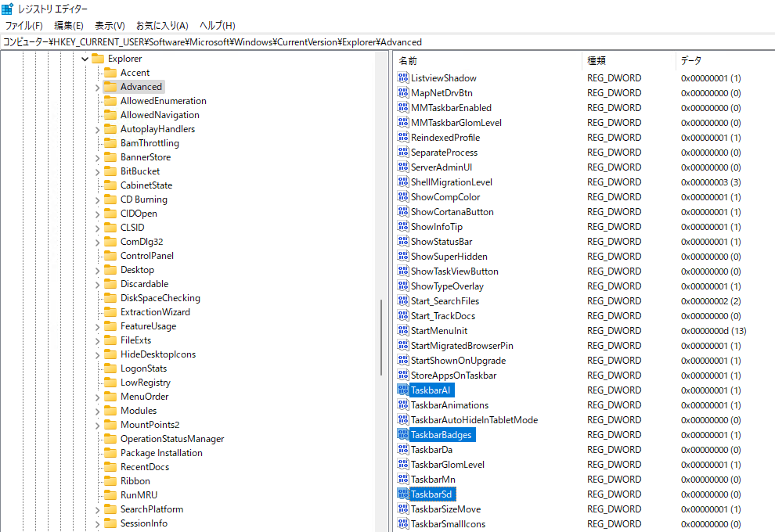This screenshot has height=532, width=775.
Task: Expand the ComDlg32 key chevron
Action: tap(97, 243)
